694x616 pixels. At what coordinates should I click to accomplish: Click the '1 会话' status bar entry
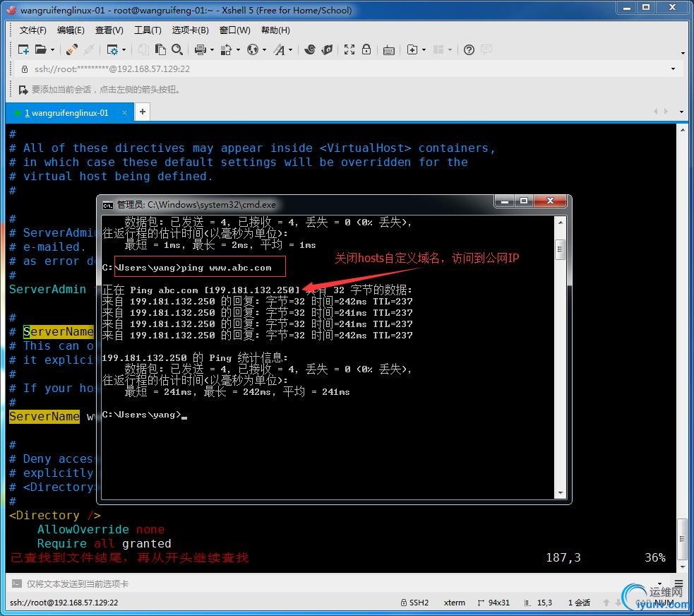pyautogui.click(x=579, y=603)
